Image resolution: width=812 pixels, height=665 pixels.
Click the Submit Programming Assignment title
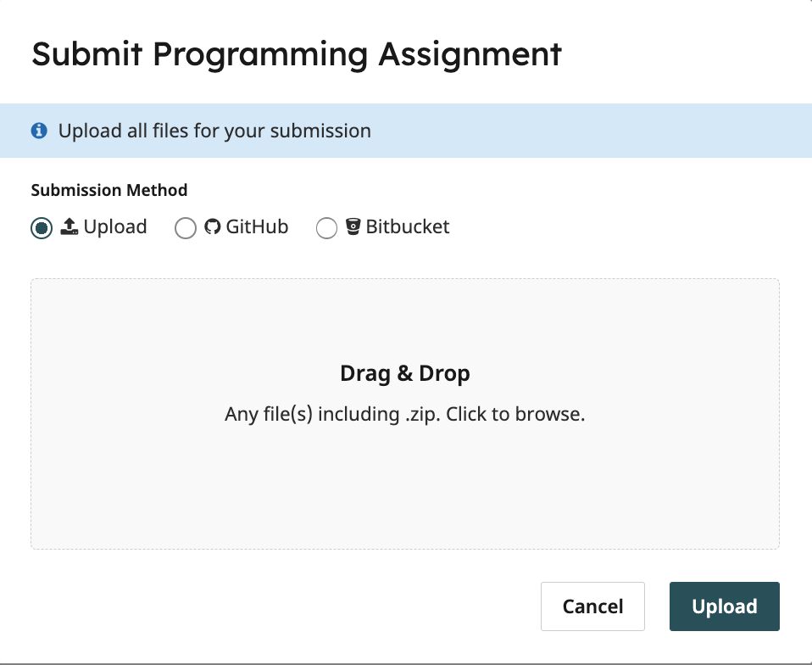click(296, 53)
